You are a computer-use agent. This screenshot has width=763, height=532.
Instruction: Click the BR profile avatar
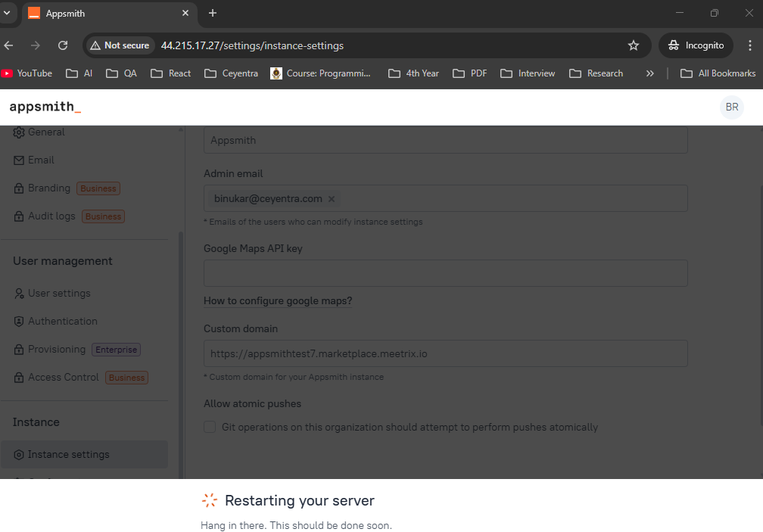[x=732, y=107]
